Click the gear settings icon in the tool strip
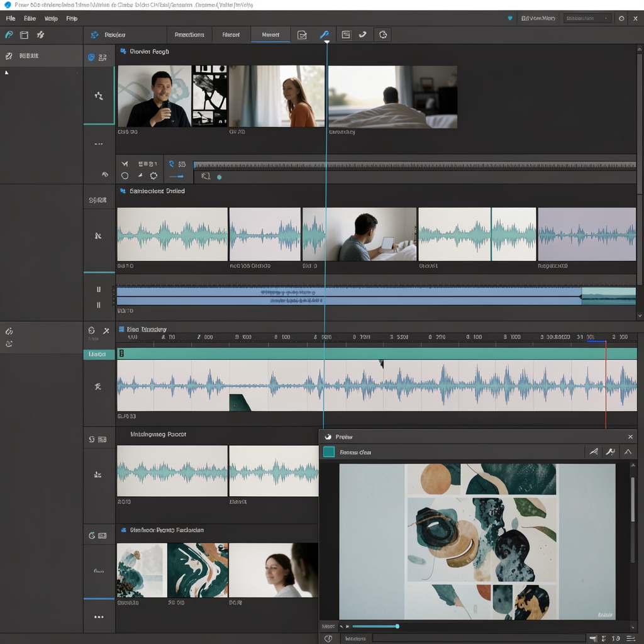The width and height of the screenshot is (644, 644). pos(153,176)
